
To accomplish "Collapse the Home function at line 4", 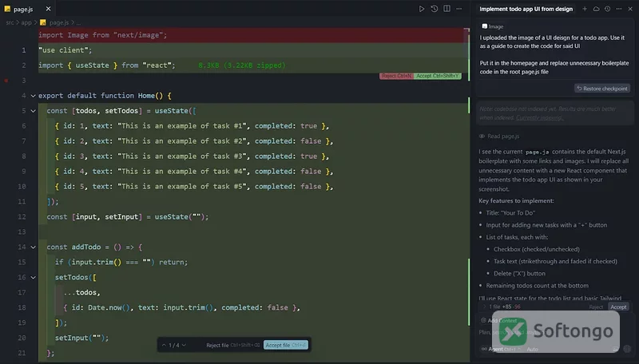I will pos(33,96).
